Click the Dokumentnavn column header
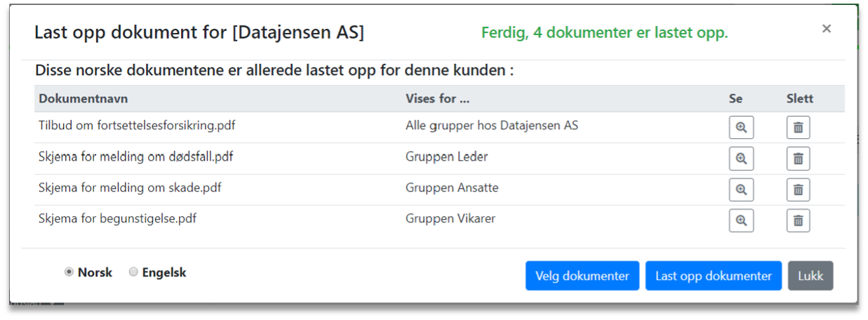 pyautogui.click(x=83, y=99)
